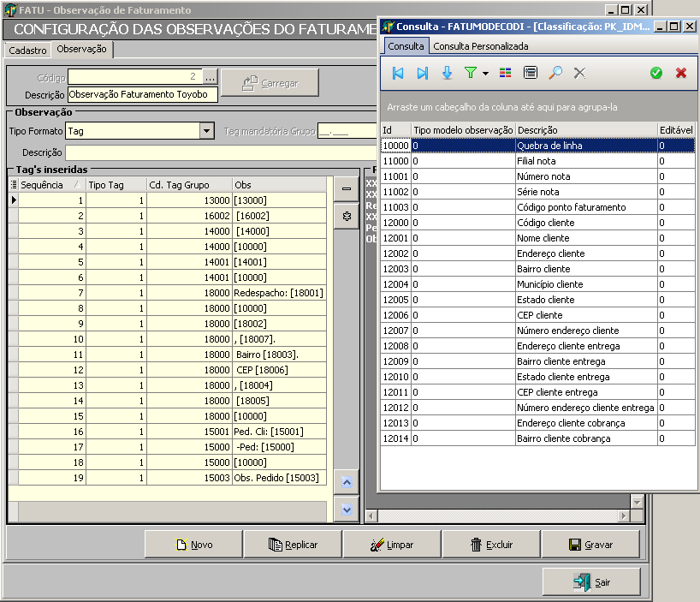The width and height of the screenshot is (700, 602).
Task: Jump to last record in Consulta toolbar
Action: click(x=422, y=74)
